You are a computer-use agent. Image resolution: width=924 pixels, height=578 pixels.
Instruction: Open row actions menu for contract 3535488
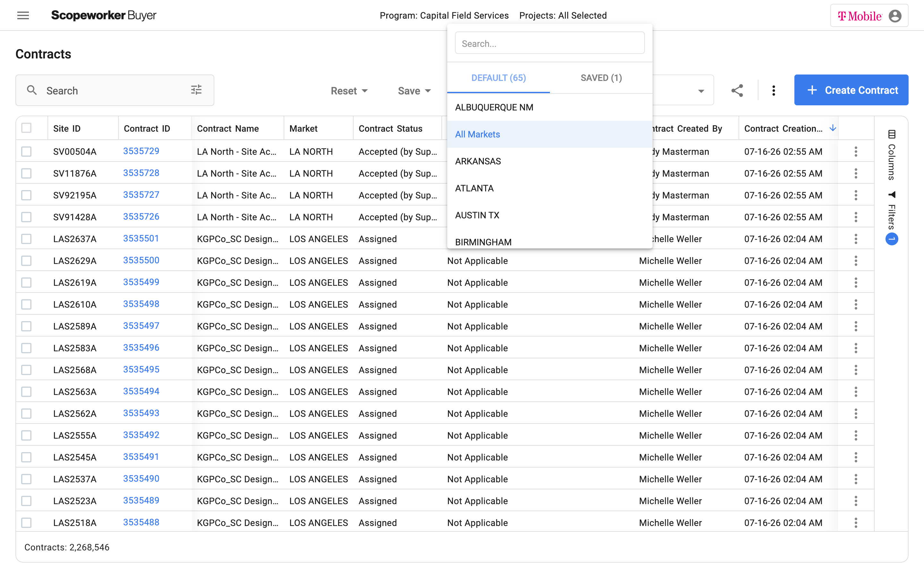[x=856, y=522]
